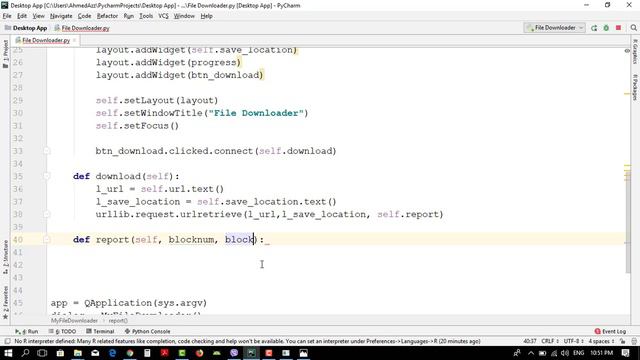Open the VCS menu
Viewport: 640px width, 360px height.
(x=163, y=16)
